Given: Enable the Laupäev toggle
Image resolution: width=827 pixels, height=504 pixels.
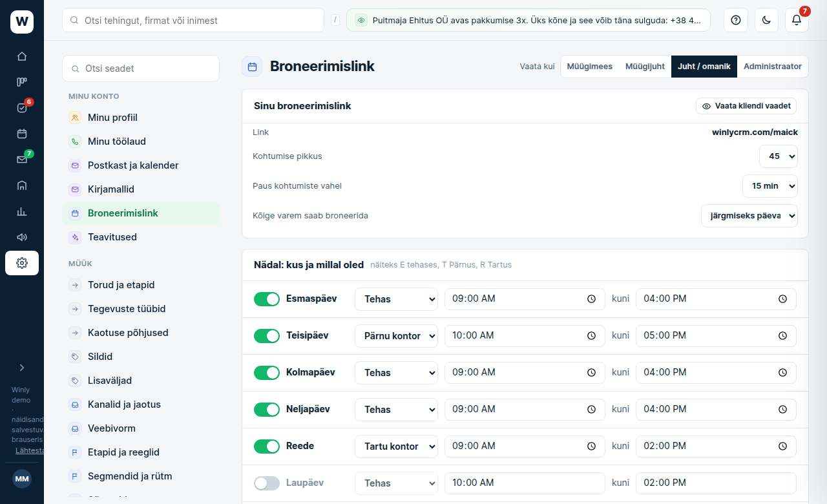Looking at the screenshot, I should point(267,483).
